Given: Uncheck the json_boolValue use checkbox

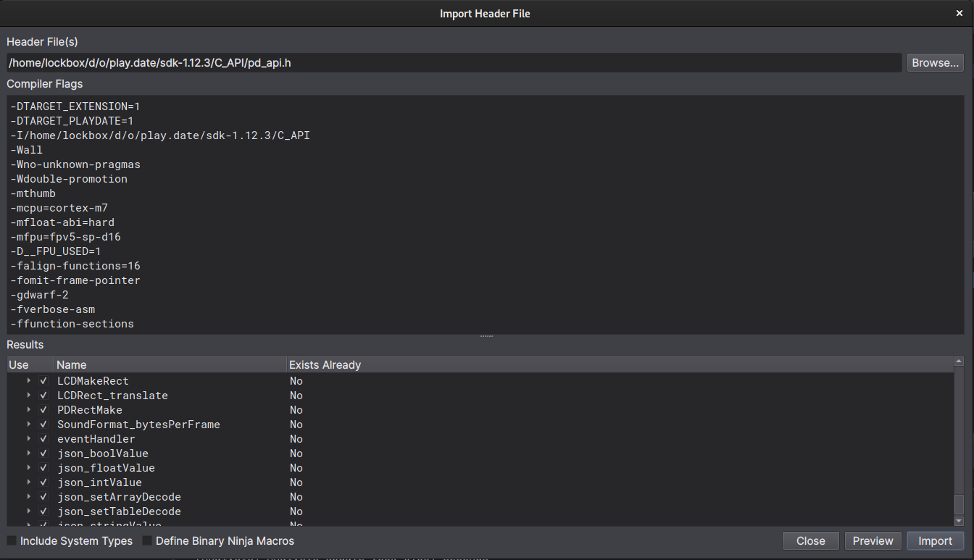Looking at the screenshot, I should click(43, 454).
